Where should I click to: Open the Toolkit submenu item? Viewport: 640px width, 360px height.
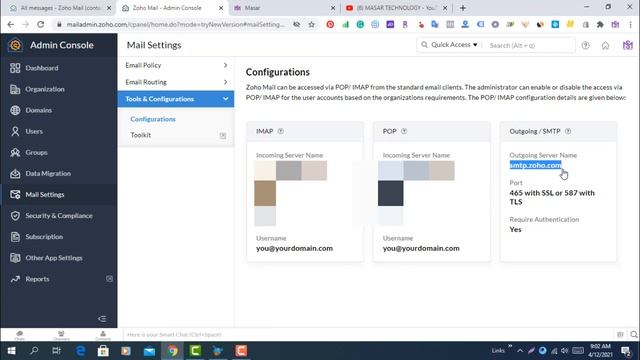[141, 135]
